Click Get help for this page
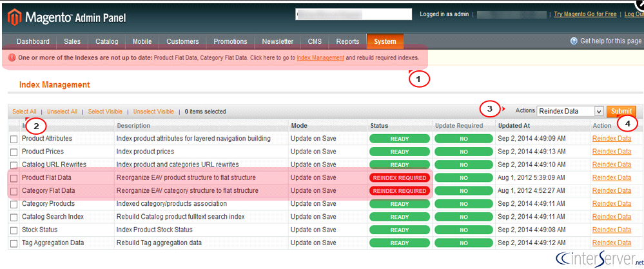 click(610, 41)
